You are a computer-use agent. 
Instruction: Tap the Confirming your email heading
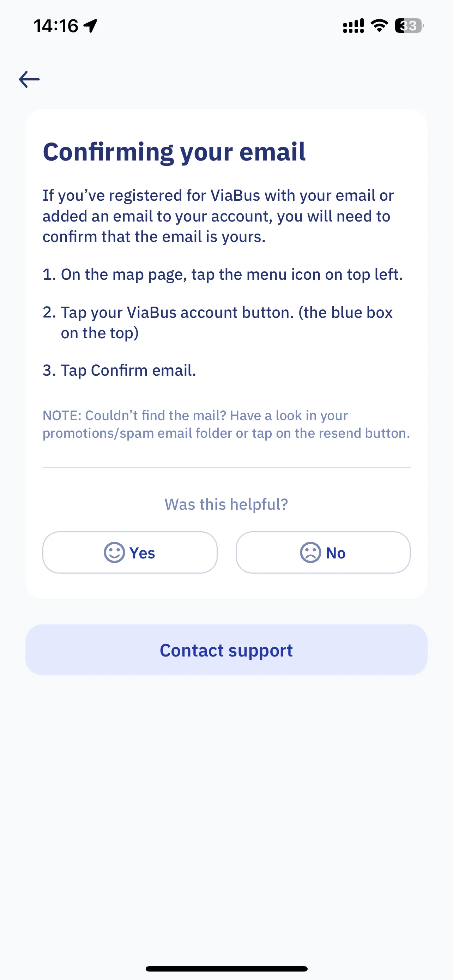point(174,152)
